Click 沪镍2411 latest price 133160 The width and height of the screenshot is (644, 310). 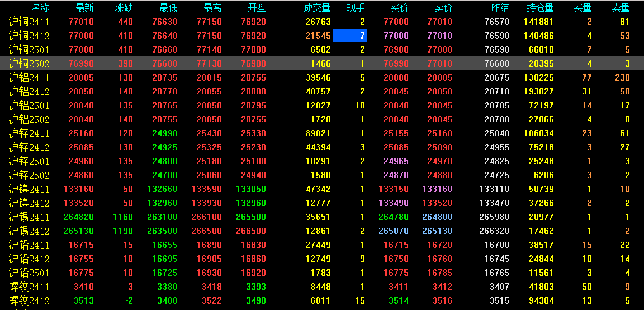coord(79,190)
